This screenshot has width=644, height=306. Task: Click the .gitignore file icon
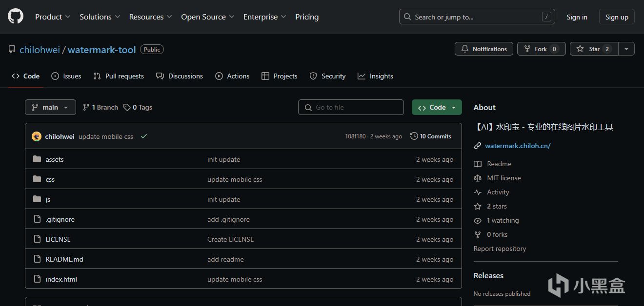(37, 219)
